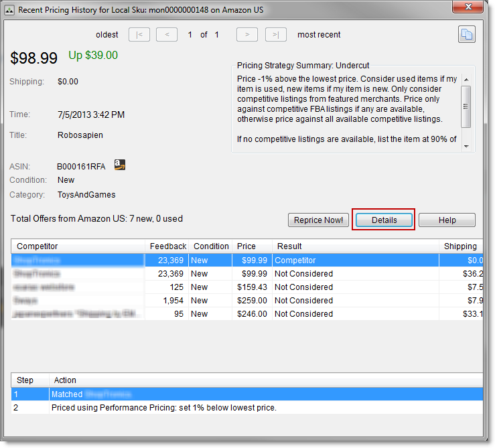Screen dimensions: 495x448
Task: Click the copy to clipboard icon
Action: click(466, 35)
